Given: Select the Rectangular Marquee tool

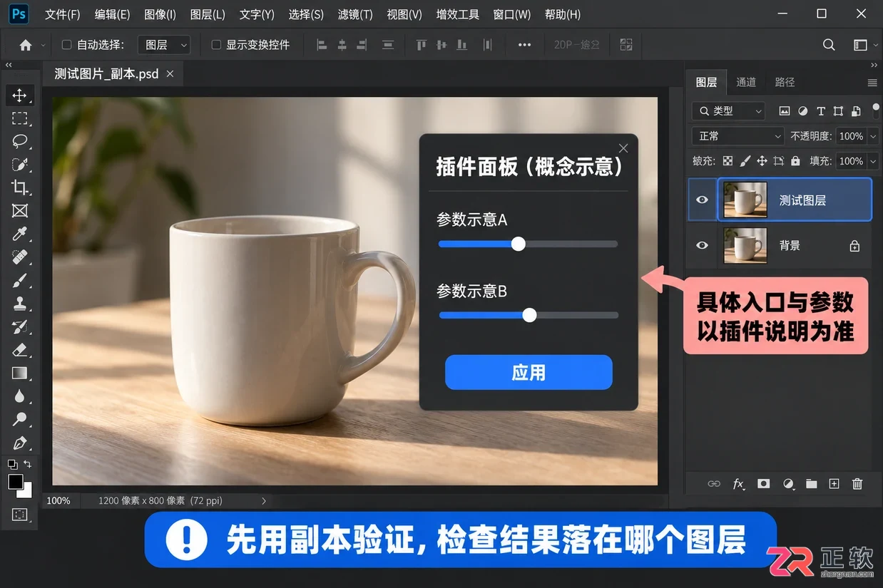Looking at the screenshot, I should (19, 118).
